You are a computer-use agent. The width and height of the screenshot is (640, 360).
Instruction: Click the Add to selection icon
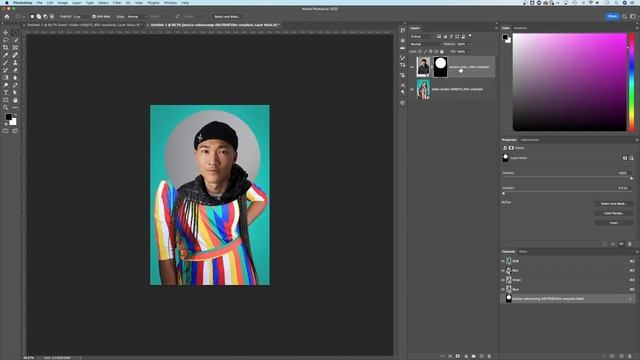coord(39,17)
